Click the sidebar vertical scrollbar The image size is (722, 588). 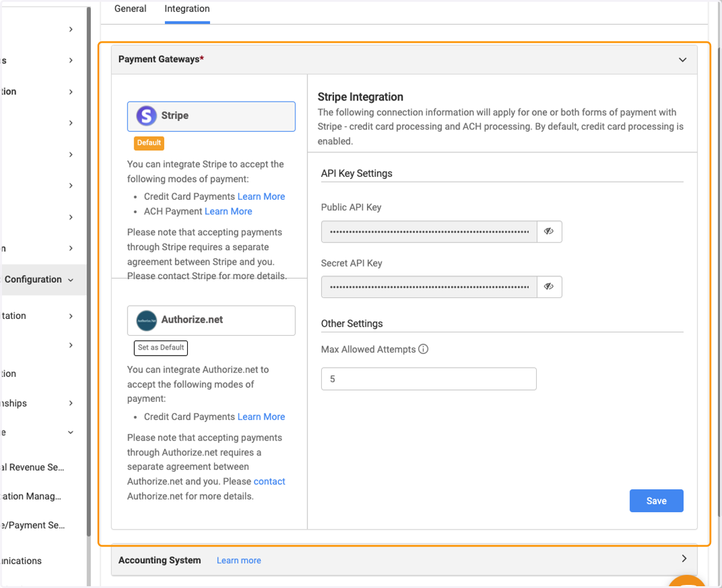tap(88, 271)
